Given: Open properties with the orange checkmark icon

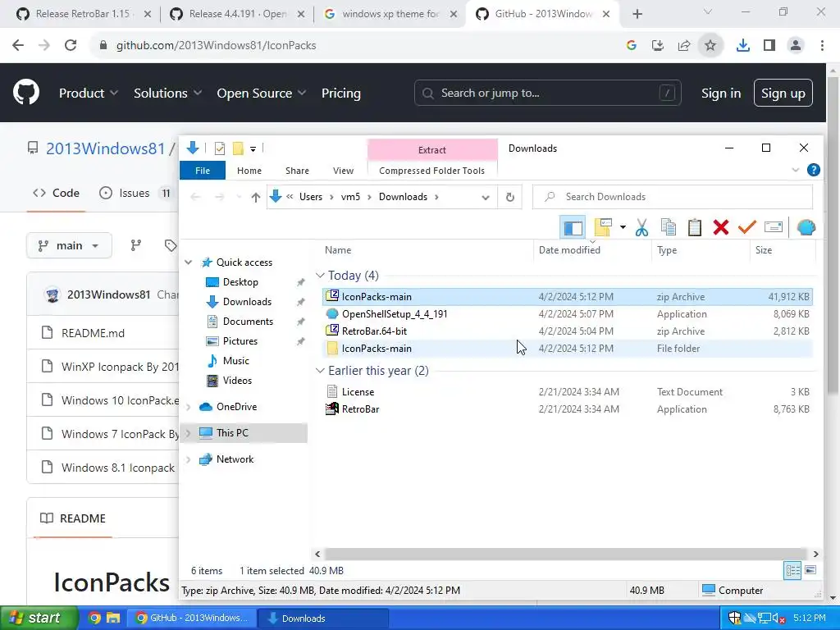Looking at the screenshot, I should 746,228.
